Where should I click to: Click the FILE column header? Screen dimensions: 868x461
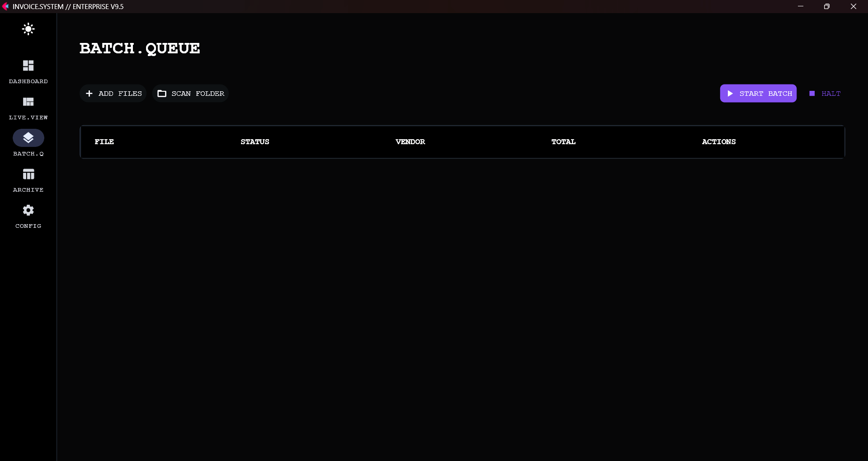104,141
